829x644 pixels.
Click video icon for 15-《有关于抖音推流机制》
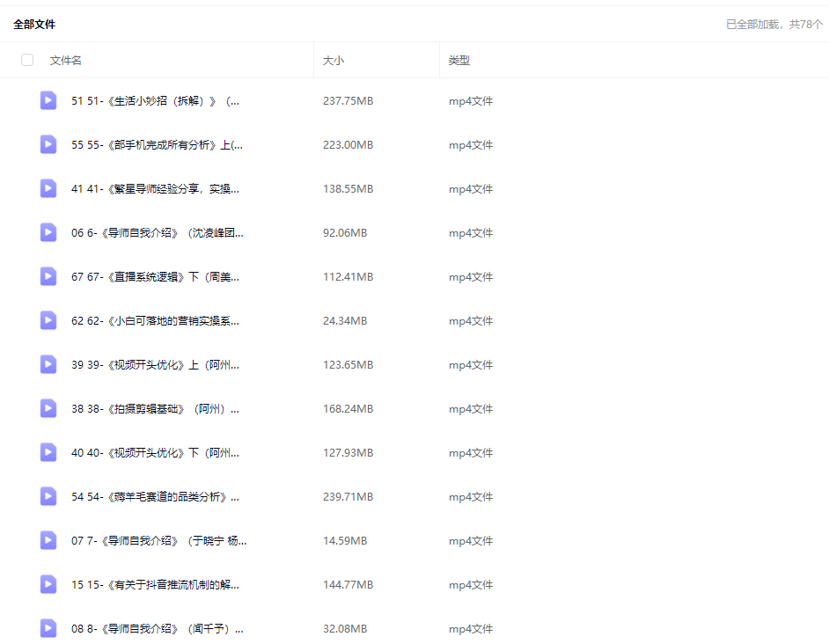(x=48, y=584)
